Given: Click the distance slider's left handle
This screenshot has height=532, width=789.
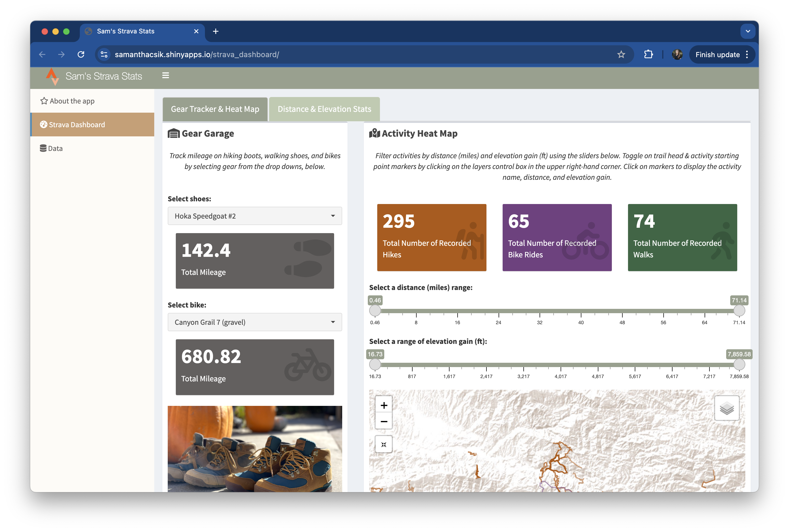Looking at the screenshot, I should (375, 310).
